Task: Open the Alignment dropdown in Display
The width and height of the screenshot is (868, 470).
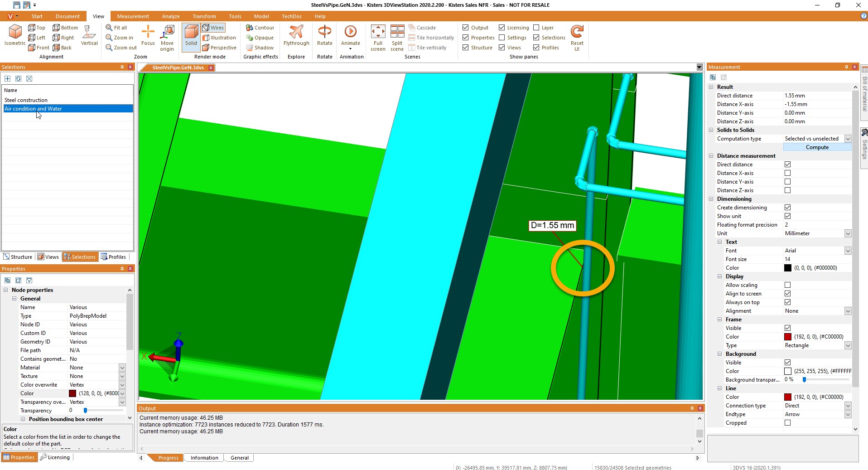Action: (848, 311)
